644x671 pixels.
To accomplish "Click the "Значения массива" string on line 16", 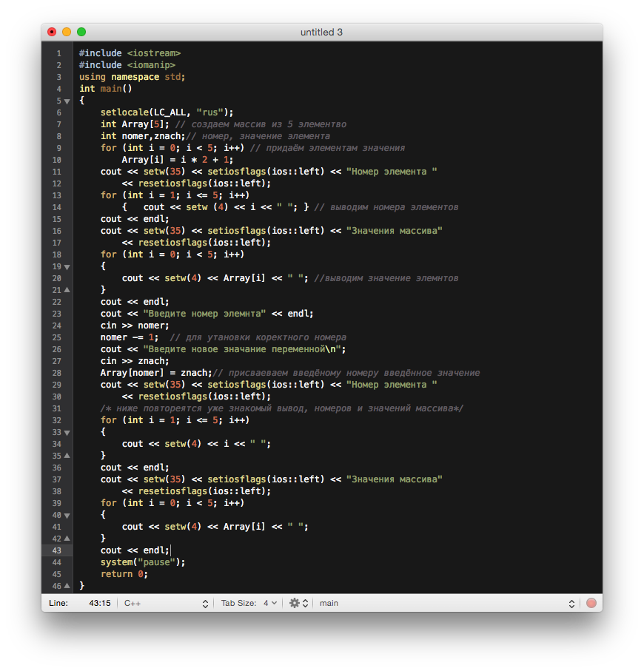I will pos(394,231).
